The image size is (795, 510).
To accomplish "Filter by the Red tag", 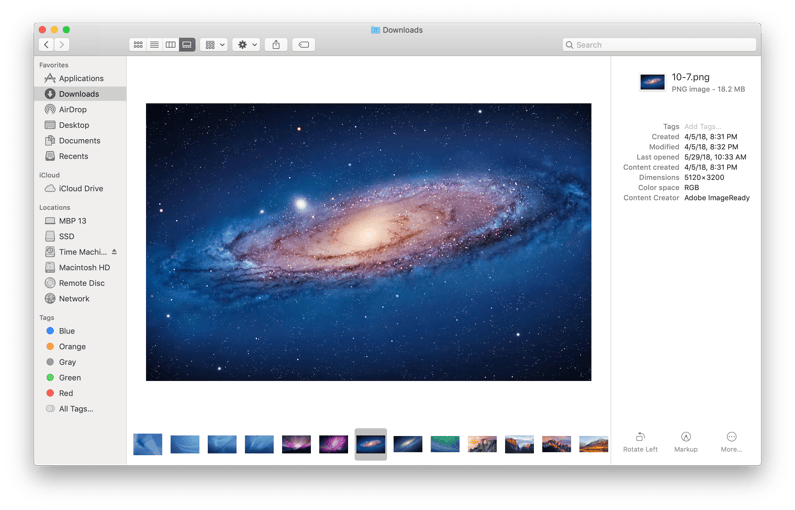I will point(80,393).
